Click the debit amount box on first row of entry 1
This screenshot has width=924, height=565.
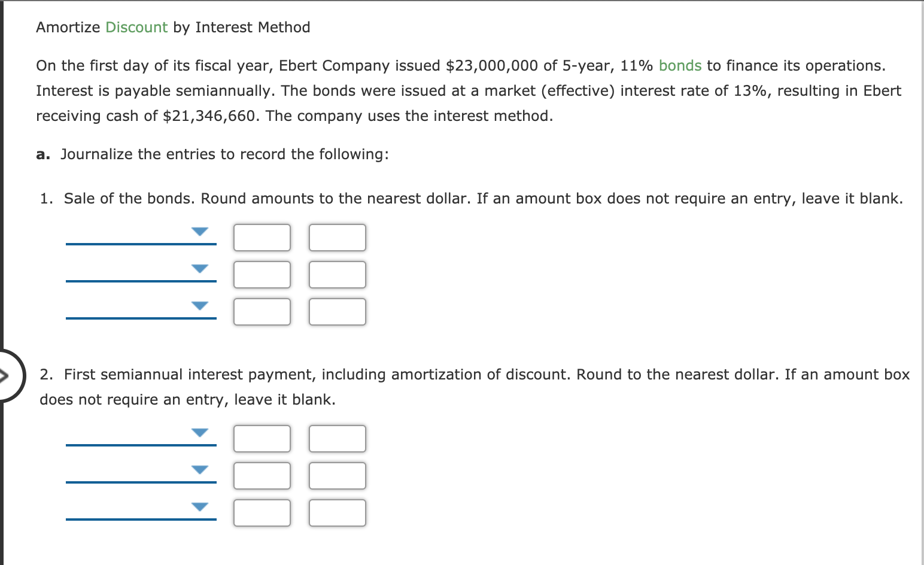point(262,237)
